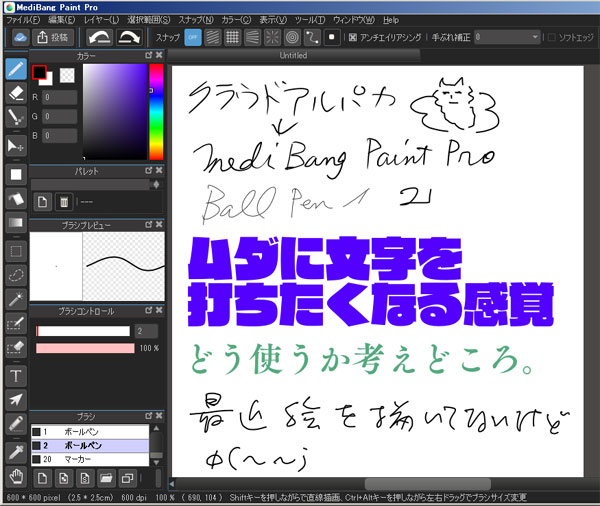Switch to the Untitled canvas tab

tap(293, 55)
